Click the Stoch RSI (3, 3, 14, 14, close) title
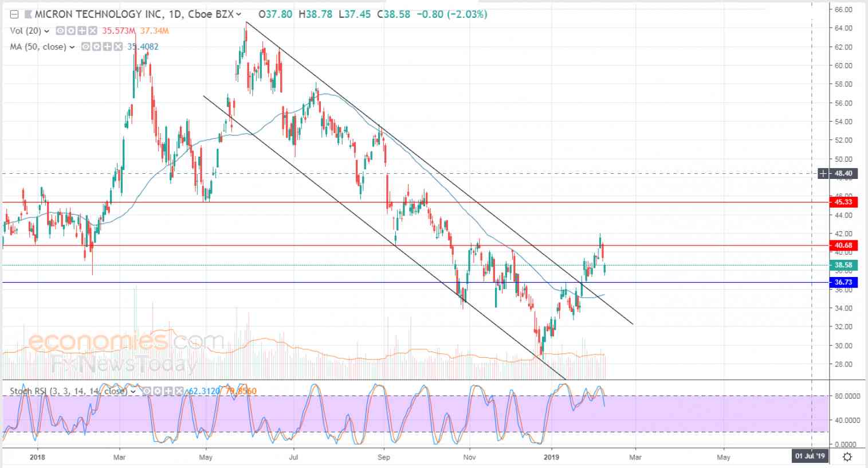Screen dimensions: 868x468 click(x=68, y=391)
